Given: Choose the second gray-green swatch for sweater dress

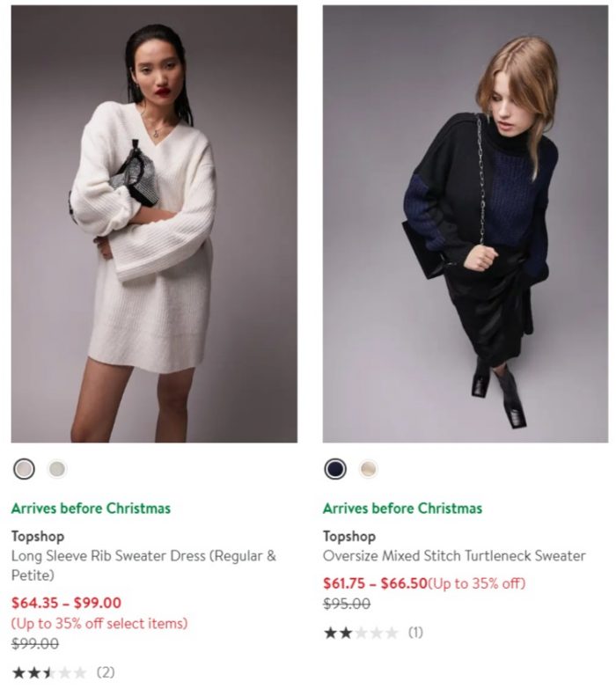Looking at the screenshot, I should (x=57, y=469).
